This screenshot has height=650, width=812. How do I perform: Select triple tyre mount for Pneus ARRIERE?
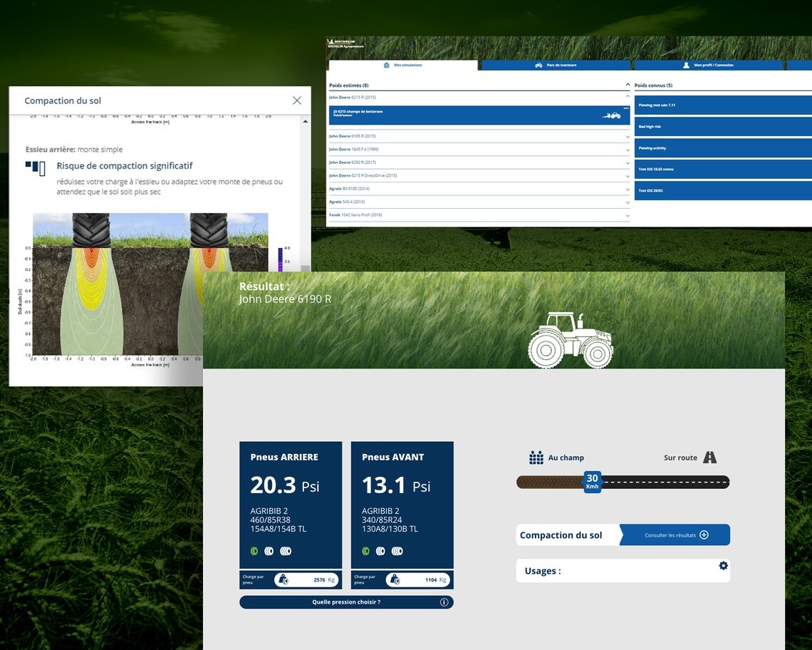286,551
